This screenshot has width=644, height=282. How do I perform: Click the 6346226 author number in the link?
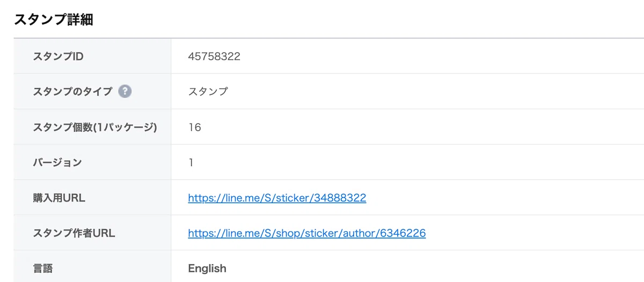point(403,233)
